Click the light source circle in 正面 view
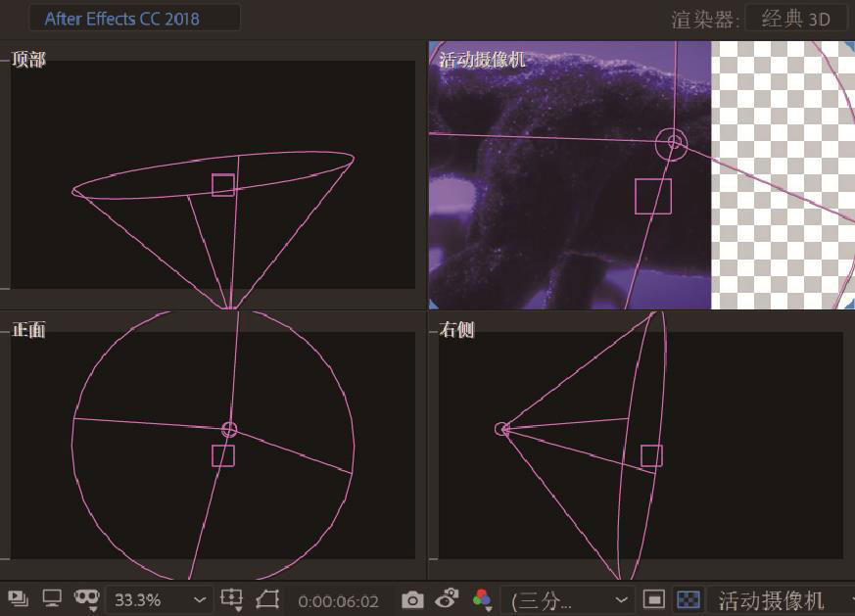The width and height of the screenshot is (855, 616). 229,430
